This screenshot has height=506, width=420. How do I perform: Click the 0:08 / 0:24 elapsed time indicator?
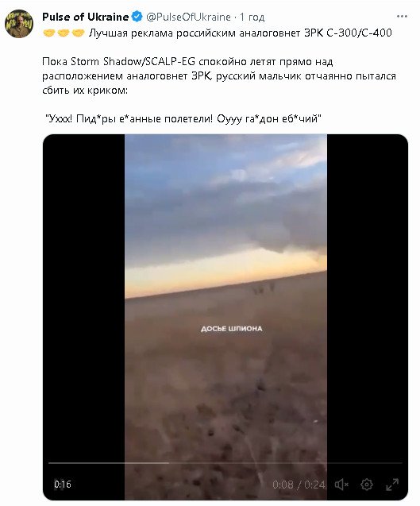(x=299, y=485)
